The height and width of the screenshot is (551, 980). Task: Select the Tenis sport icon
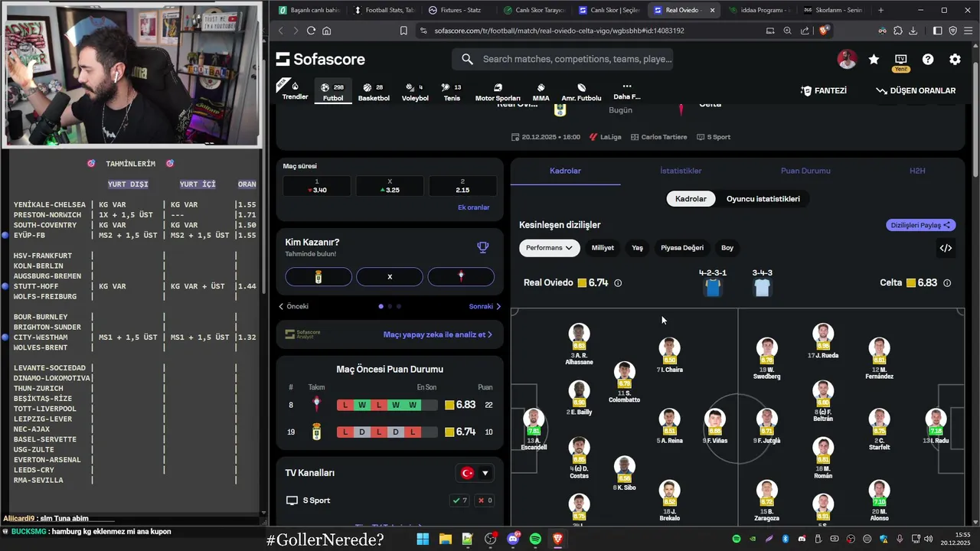pyautogui.click(x=452, y=91)
